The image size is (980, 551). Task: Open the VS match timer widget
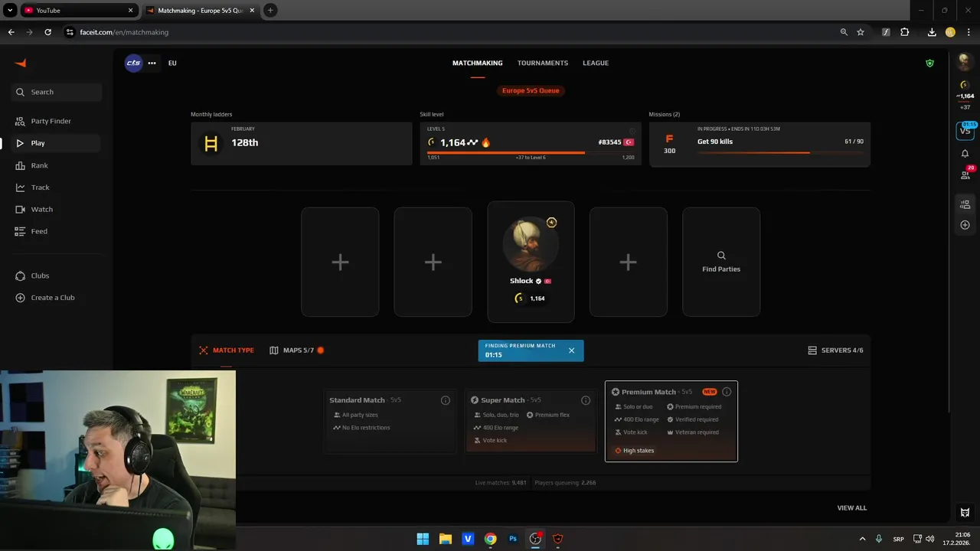pyautogui.click(x=965, y=129)
